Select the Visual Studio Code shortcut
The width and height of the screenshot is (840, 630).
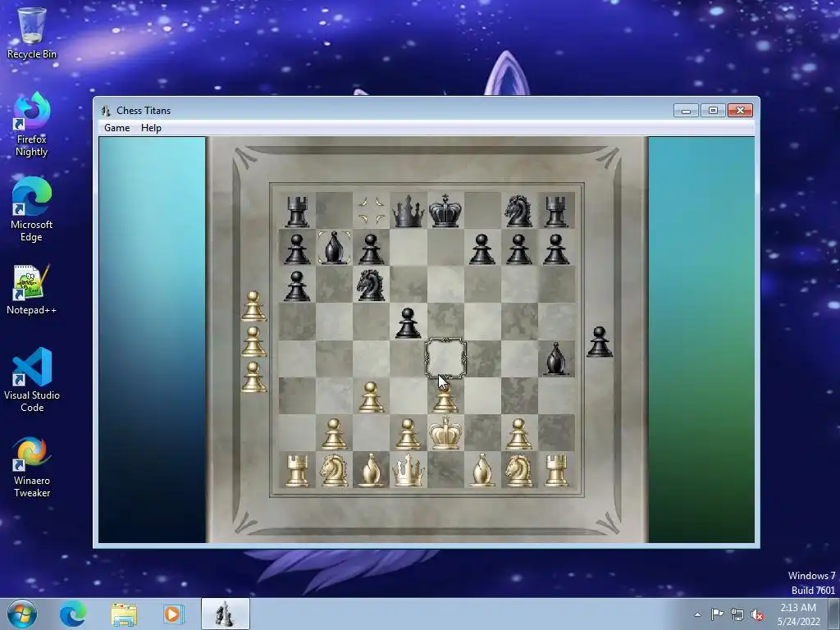tap(32, 379)
